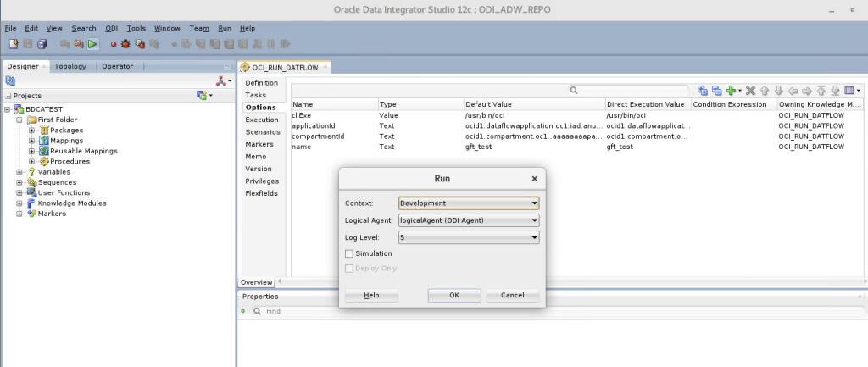Screen dimensions: 868x367
Task: Click Help in the Run dialog
Action: pos(371,296)
